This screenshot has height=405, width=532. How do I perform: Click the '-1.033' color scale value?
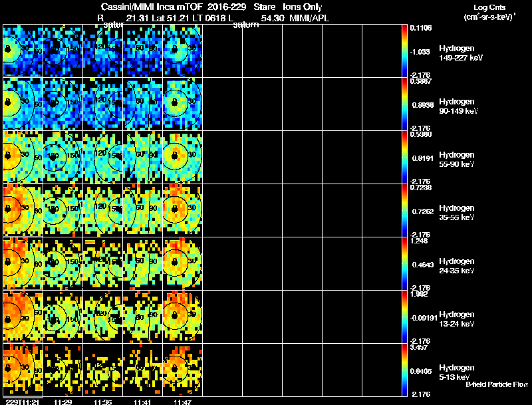coord(420,52)
